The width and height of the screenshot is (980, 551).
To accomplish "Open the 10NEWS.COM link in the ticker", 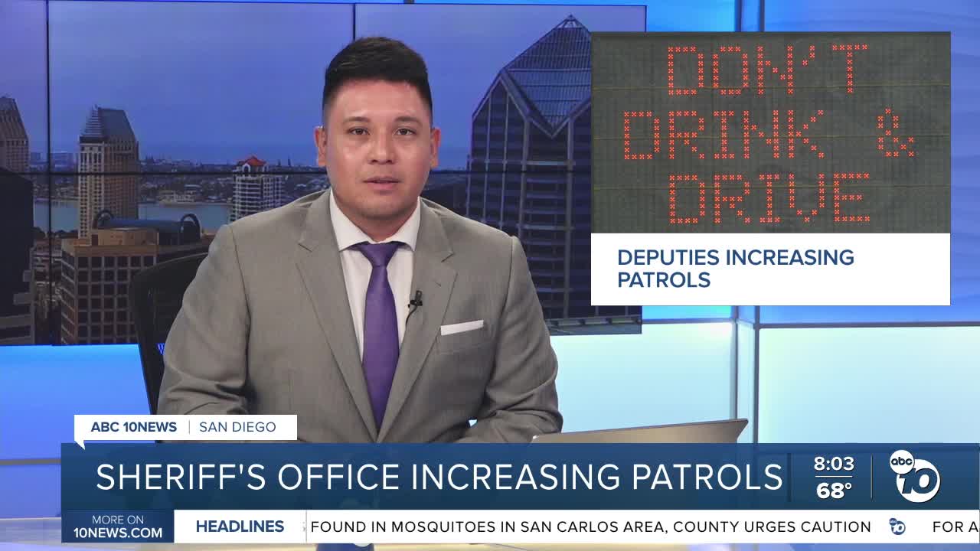I will (x=118, y=533).
